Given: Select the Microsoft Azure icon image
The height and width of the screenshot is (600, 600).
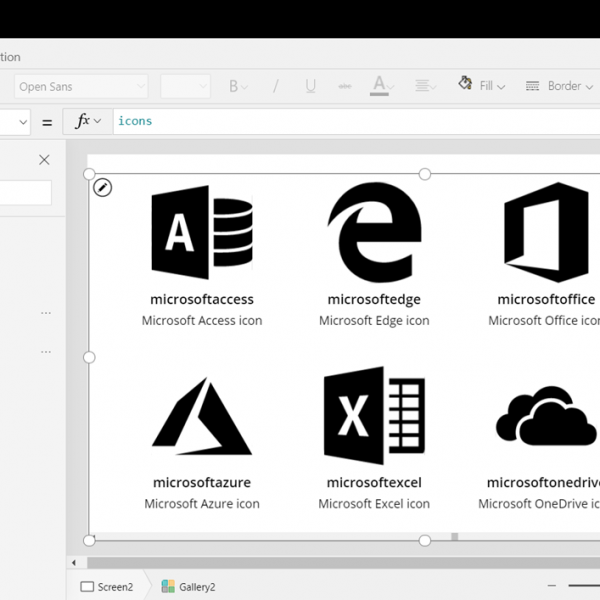Looking at the screenshot, I should (x=202, y=416).
